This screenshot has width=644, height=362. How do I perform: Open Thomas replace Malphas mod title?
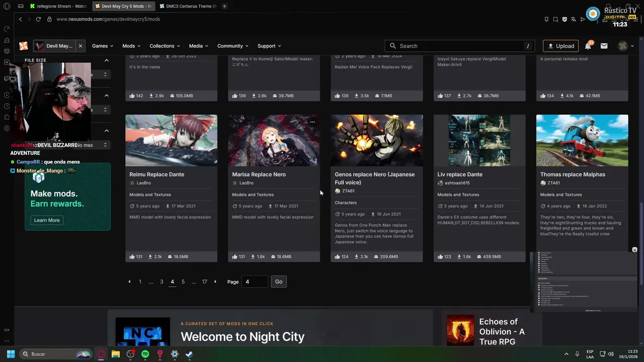[x=573, y=174]
